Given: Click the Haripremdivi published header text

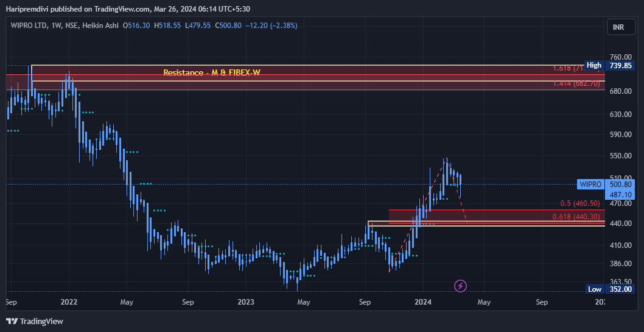Looking at the screenshot, I should pos(128,9).
